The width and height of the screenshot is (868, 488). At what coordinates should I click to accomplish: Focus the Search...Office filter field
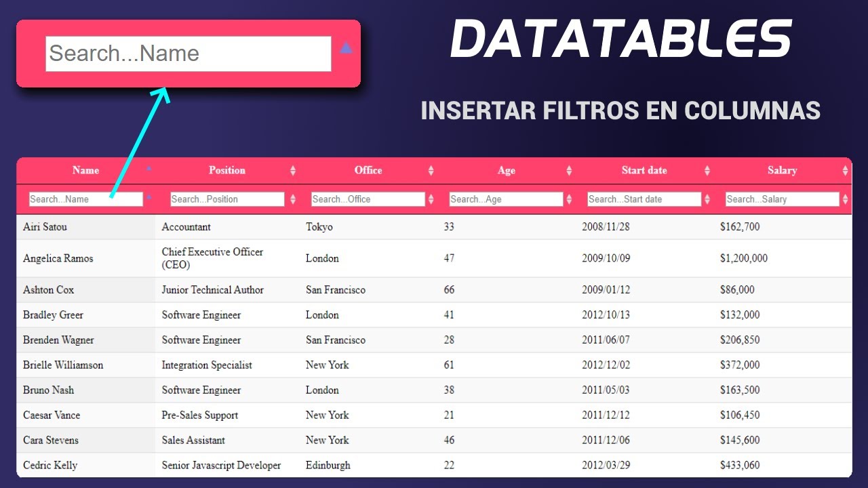tap(368, 199)
